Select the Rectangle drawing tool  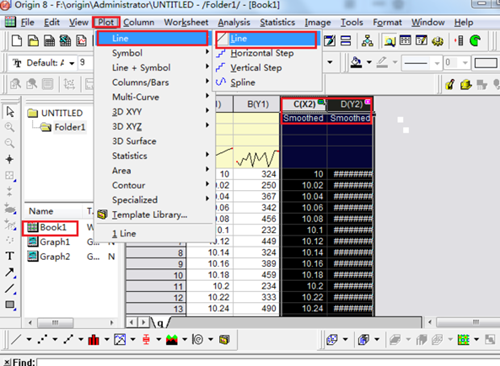(x=10, y=305)
